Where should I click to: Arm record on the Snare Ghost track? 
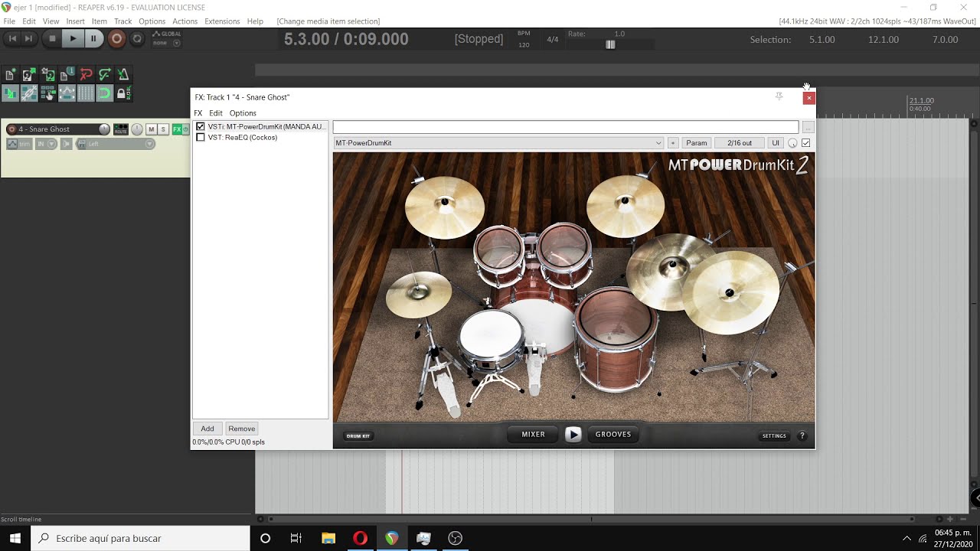pyautogui.click(x=11, y=129)
